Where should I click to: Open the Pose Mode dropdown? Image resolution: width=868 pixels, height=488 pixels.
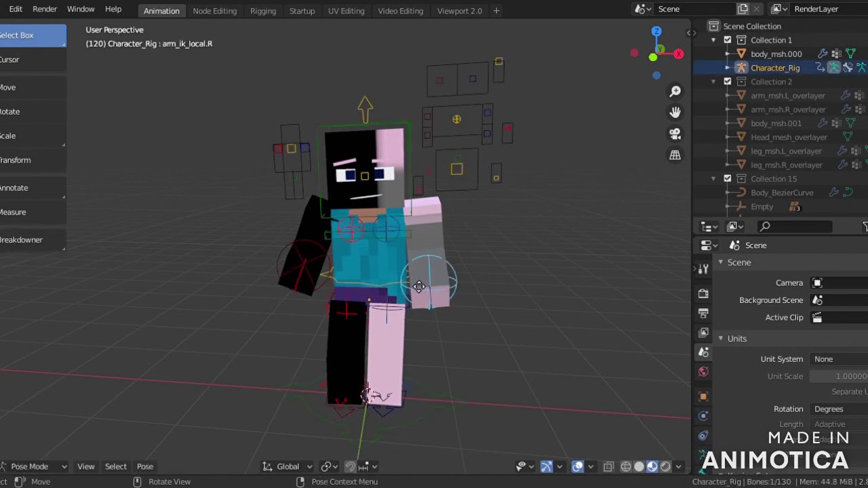click(x=34, y=466)
